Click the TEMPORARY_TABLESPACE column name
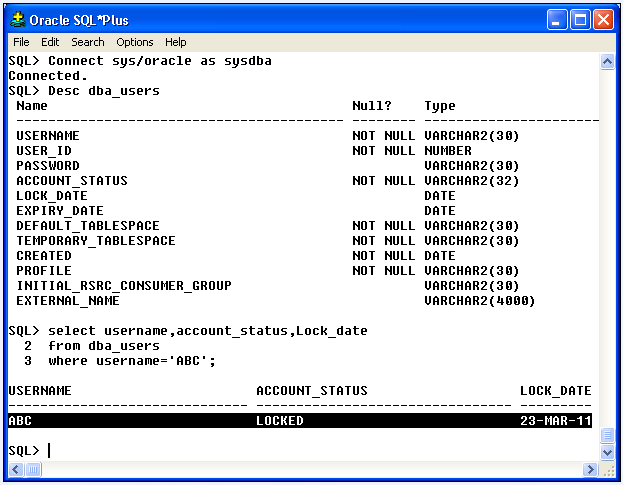This screenshot has width=623, height=485. point(96,241)
